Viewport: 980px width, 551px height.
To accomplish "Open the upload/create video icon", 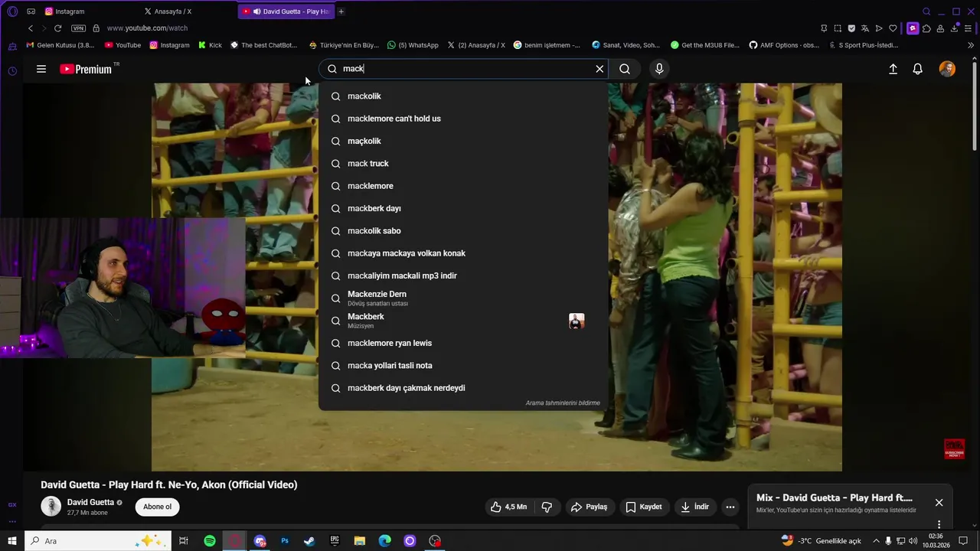I will 893,69.
